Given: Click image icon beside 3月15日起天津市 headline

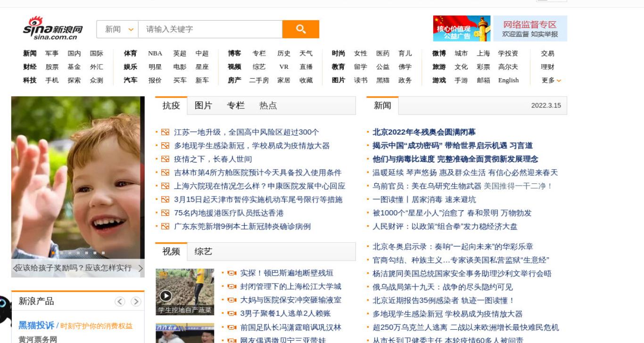Looking at the screenshot, I should [165, 200].
